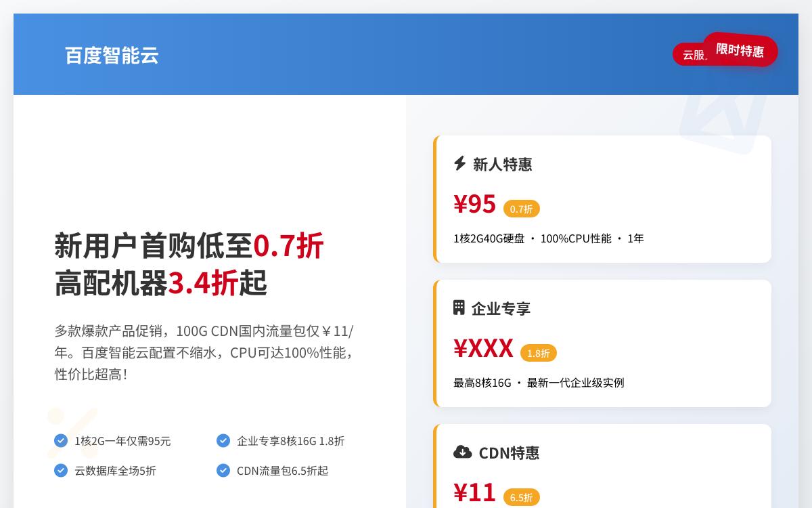Click the 最高8核16G spec line
Screen dimensions: 812x508
pyautogui.click(x=539, y=383)
